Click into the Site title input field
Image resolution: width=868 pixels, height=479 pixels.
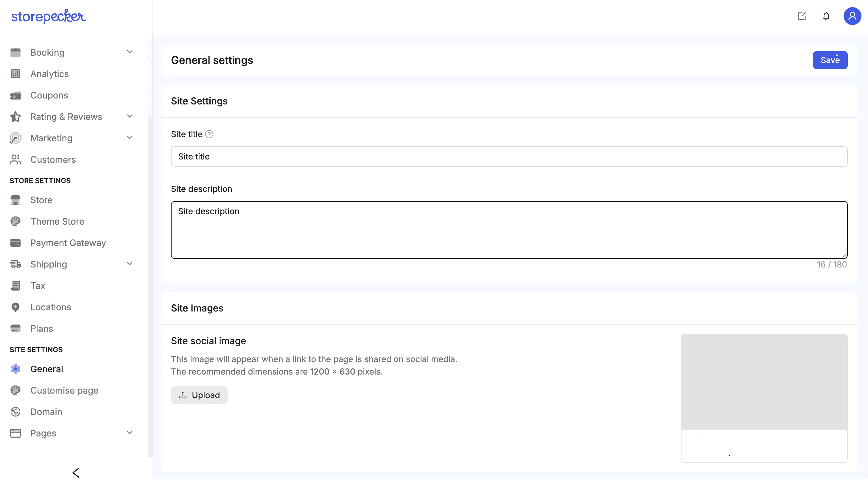[x=509, y=156]
